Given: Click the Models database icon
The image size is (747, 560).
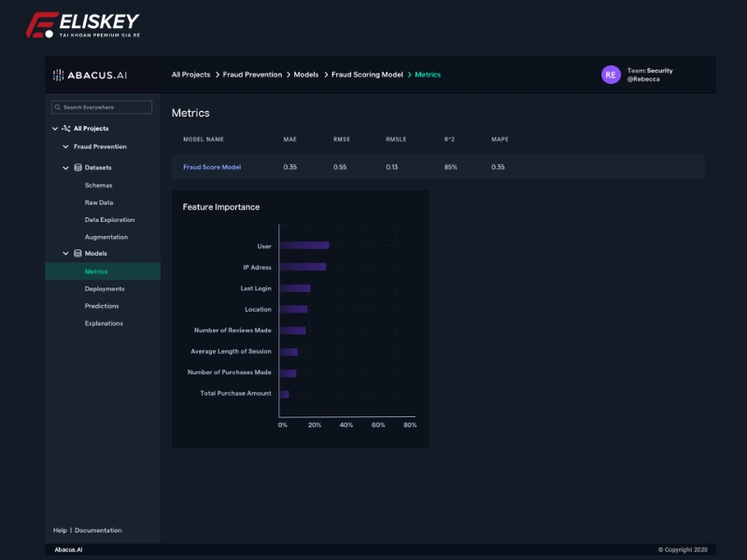Looking at the screenshot, I should tap(78, 254).
